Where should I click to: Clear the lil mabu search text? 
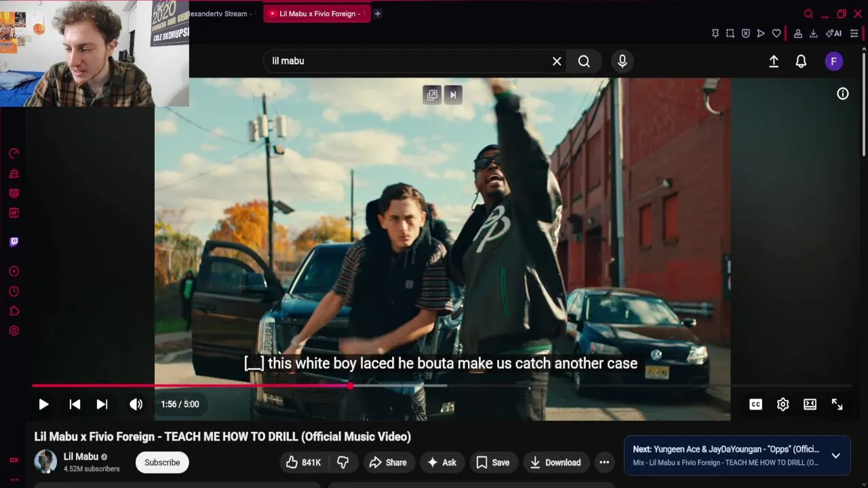(557, 61)
